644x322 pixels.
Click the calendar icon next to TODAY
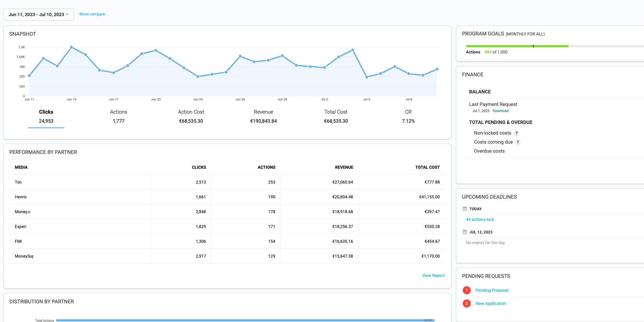coord(465,209)
